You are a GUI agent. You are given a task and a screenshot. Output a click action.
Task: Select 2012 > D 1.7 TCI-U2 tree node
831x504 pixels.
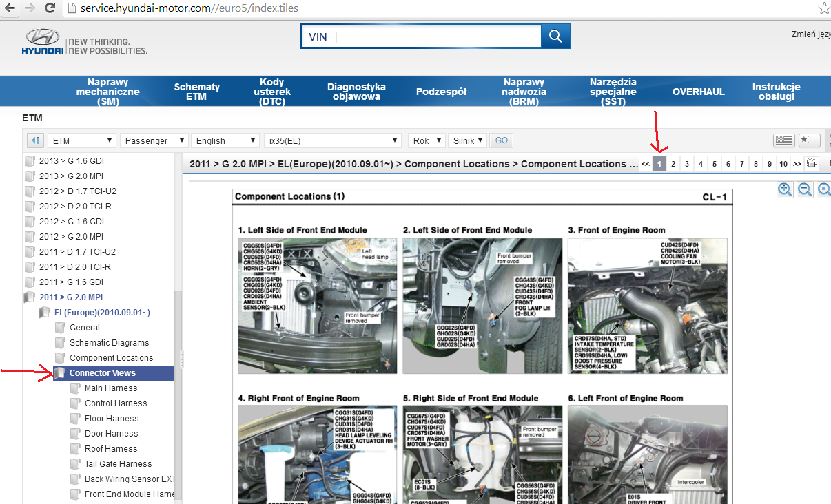click(x=77, y=191)
